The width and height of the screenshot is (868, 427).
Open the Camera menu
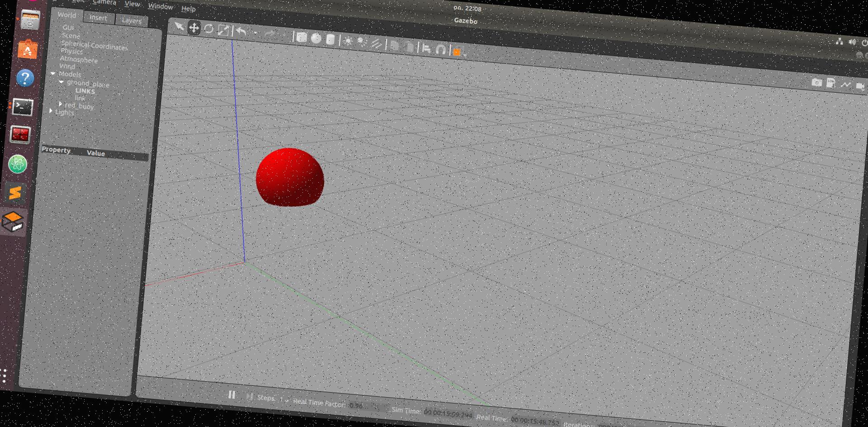(x=104, y=2)
